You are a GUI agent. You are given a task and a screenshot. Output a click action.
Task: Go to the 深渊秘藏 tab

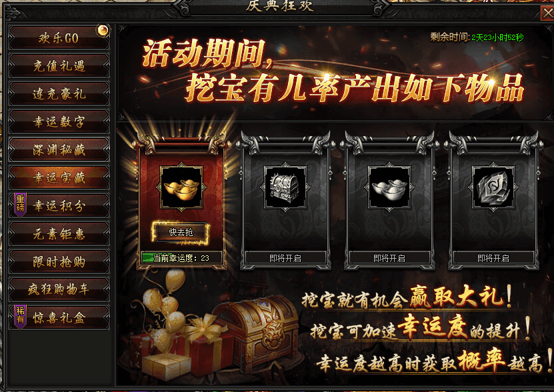[x=59, y=149]
